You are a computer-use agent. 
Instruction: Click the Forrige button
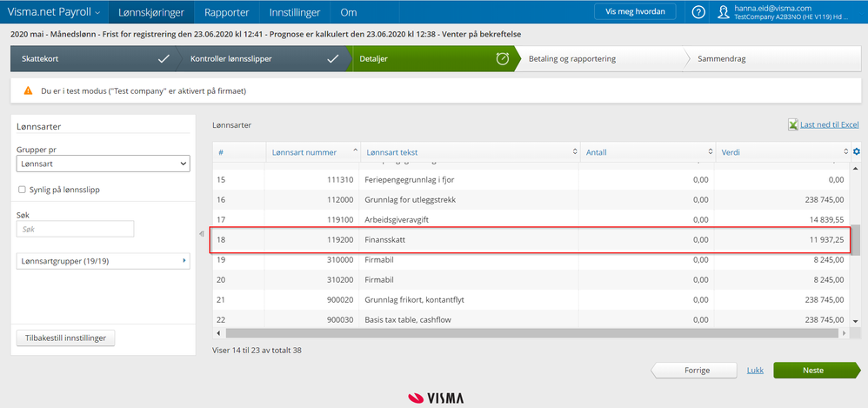click(x=694, y=371)
